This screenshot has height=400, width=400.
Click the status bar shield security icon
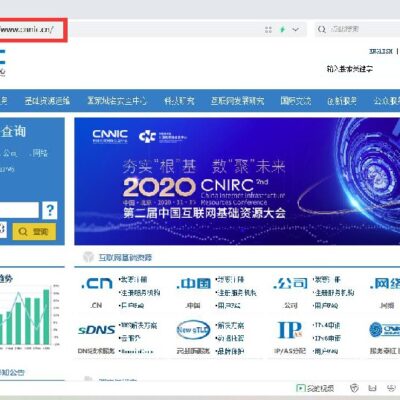[354, 388]
